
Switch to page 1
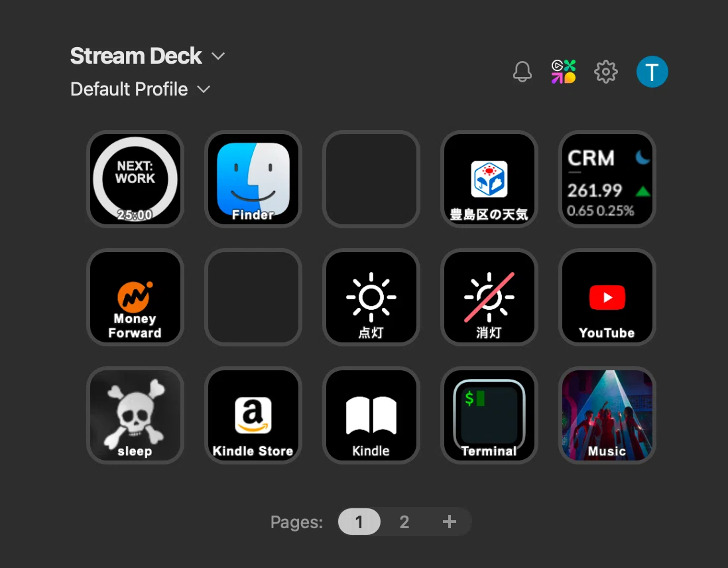tap(359, 522)
